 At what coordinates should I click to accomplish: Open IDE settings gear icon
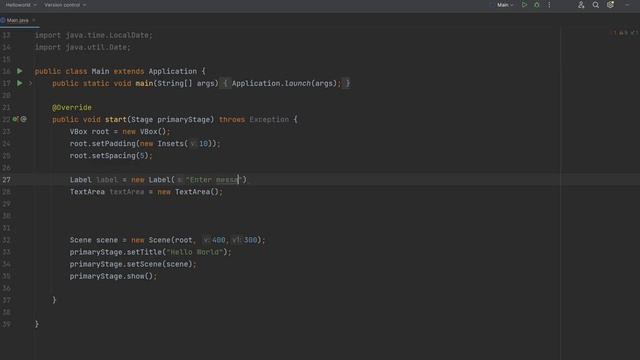(611, 5)
